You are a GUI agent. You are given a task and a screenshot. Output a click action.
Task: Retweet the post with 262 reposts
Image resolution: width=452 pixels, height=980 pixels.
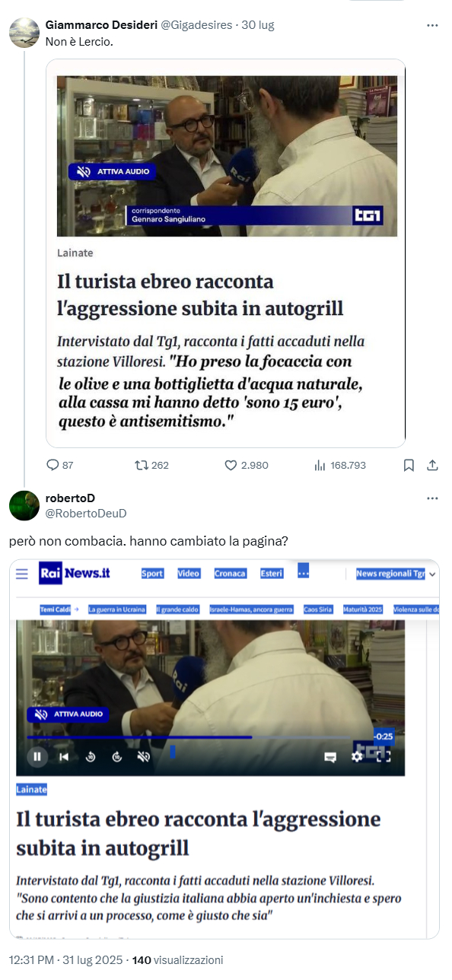click(141, 465)
